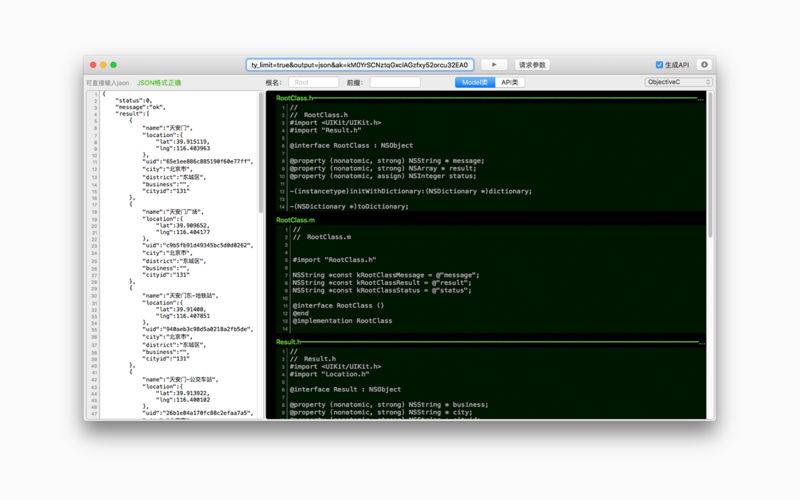Select the RootClass.m file header
The height and width of the screenshot is (500, 800).
pos(296,219)
